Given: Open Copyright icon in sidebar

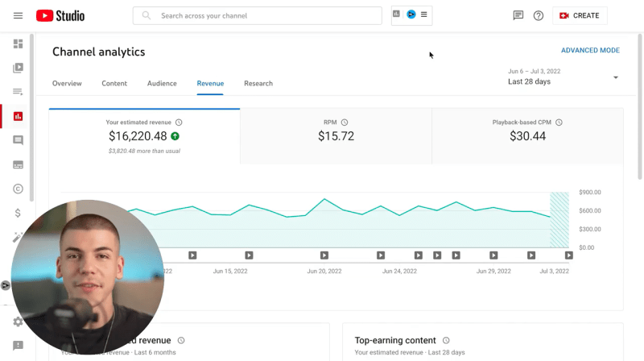Looking at the screenshot, I should [x=18, y=189].
